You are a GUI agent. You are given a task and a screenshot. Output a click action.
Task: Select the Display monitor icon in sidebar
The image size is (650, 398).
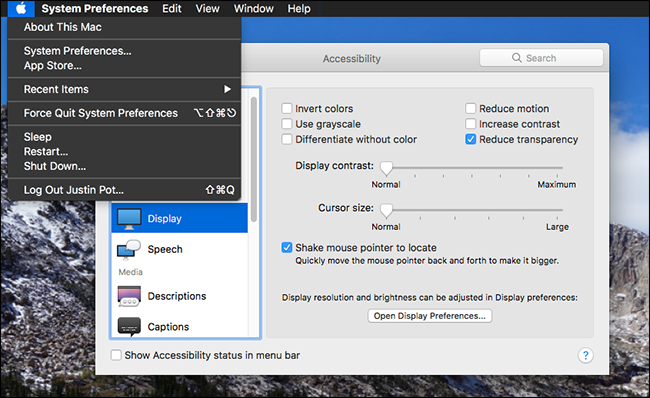(x=129, y=219)
